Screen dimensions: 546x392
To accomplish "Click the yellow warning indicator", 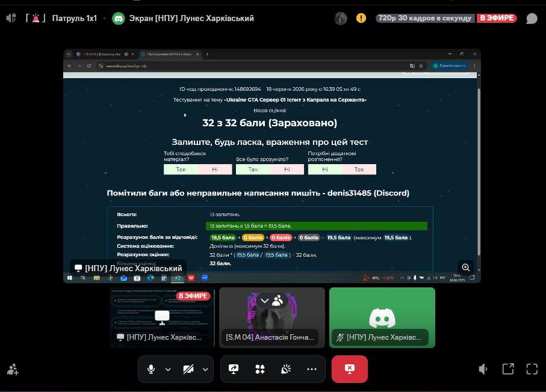I will click(x=361, y=18).
